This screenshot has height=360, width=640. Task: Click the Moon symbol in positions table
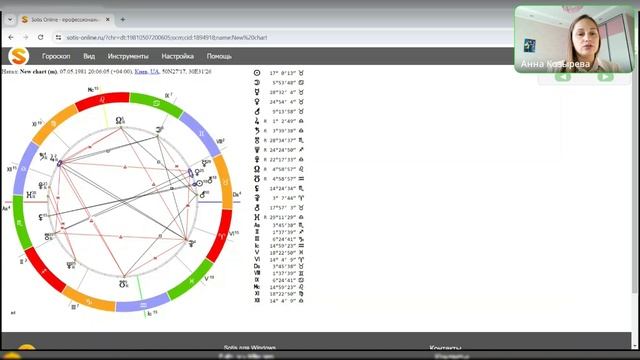click(257, 82)
